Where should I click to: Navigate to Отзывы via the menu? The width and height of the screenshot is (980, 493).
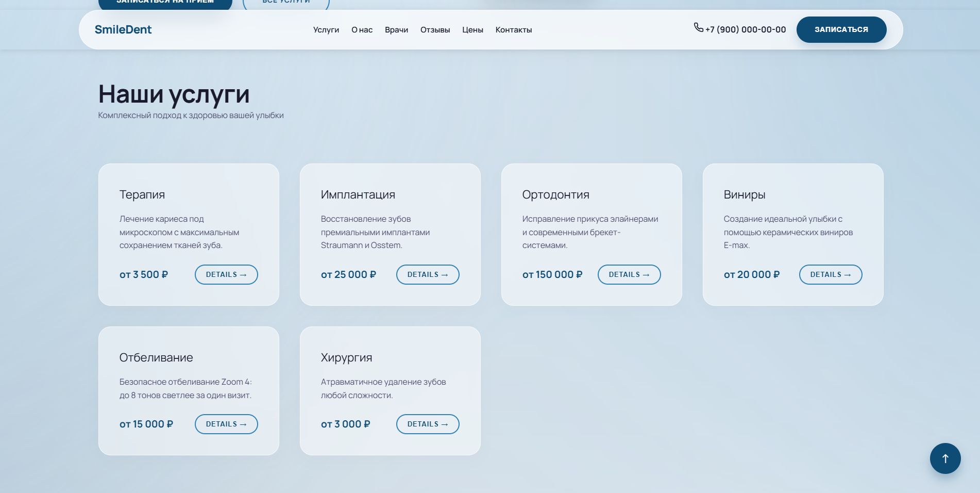click(435, 29)
